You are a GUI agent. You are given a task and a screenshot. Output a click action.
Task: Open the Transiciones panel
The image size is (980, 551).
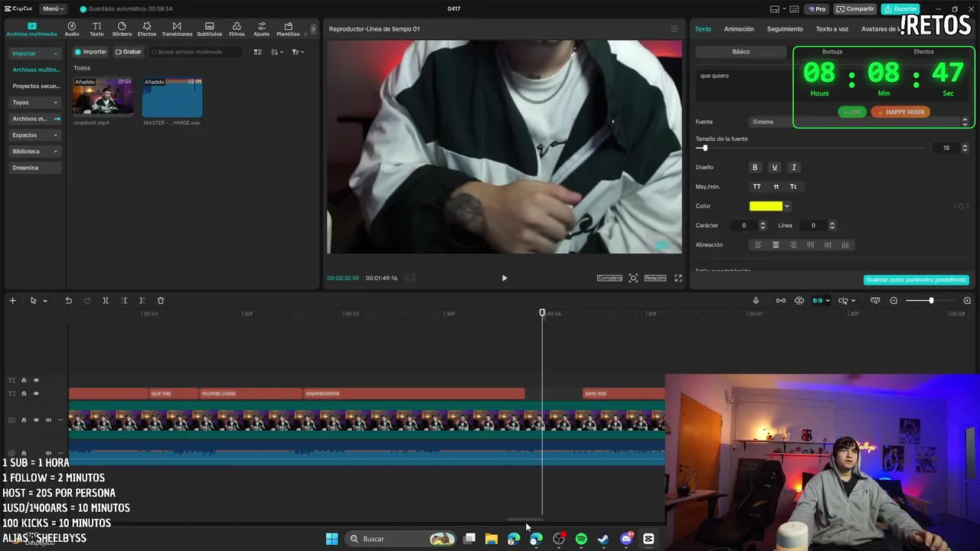177,29
